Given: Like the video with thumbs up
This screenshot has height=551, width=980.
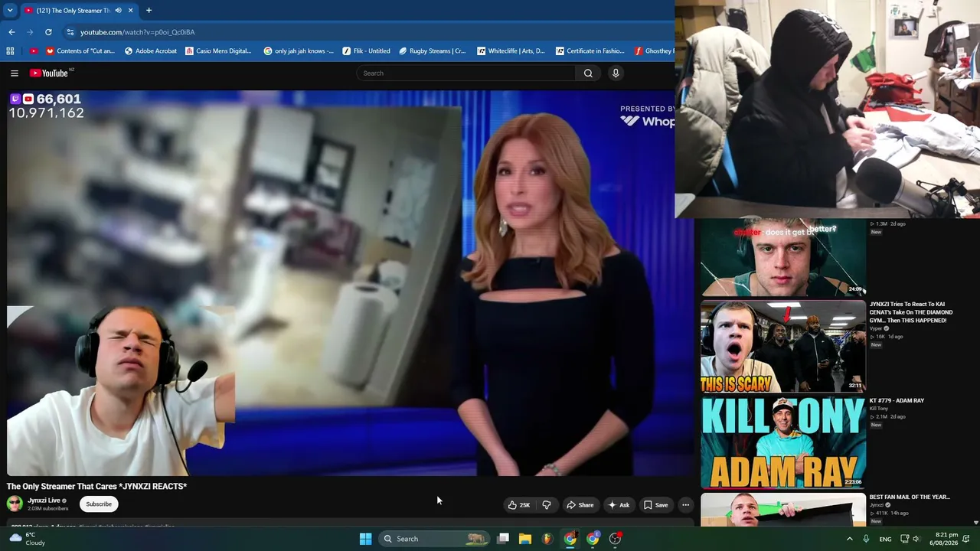Looking at the screenshot, I should 519,505.
